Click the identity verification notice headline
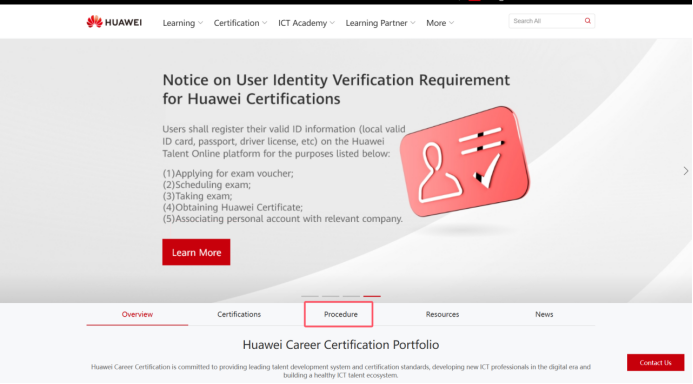693x384 pixels. pyautogui.click(x=336, y=89)
